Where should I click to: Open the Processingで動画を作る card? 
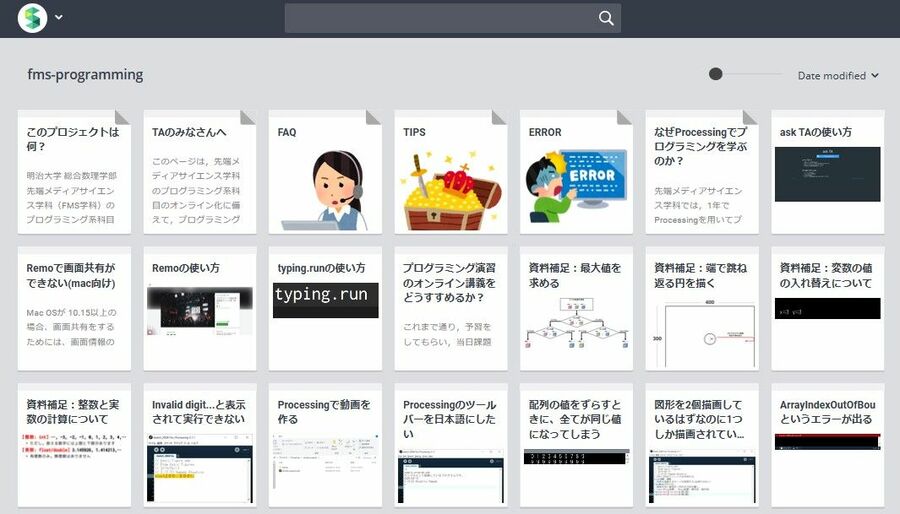click(x=325, y=445)
